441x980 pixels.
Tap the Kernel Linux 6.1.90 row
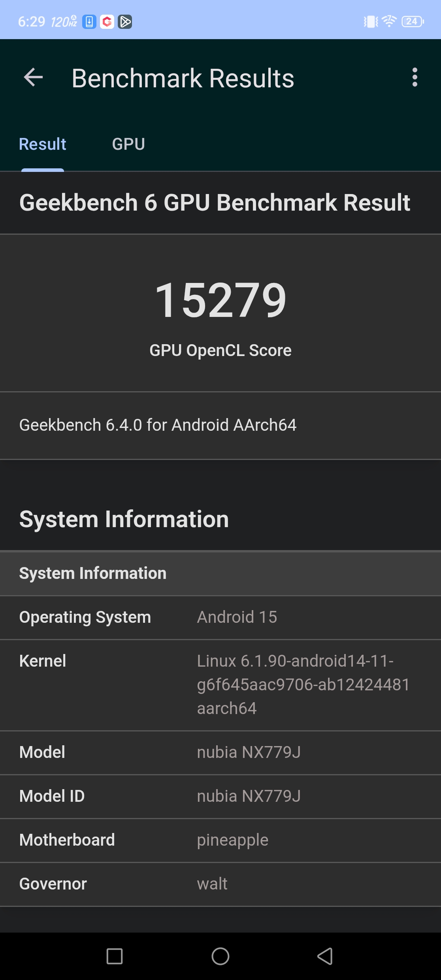tap(220, 685)
